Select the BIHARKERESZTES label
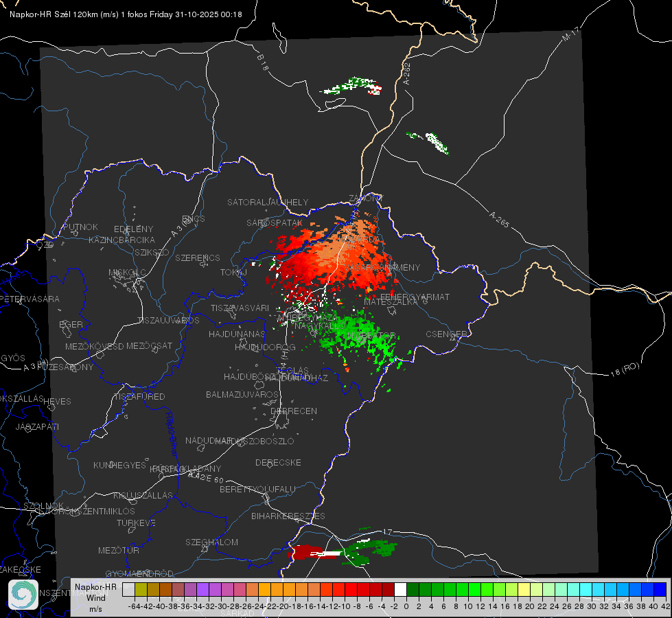The image size is (672, 618). [x=288, y=516]
